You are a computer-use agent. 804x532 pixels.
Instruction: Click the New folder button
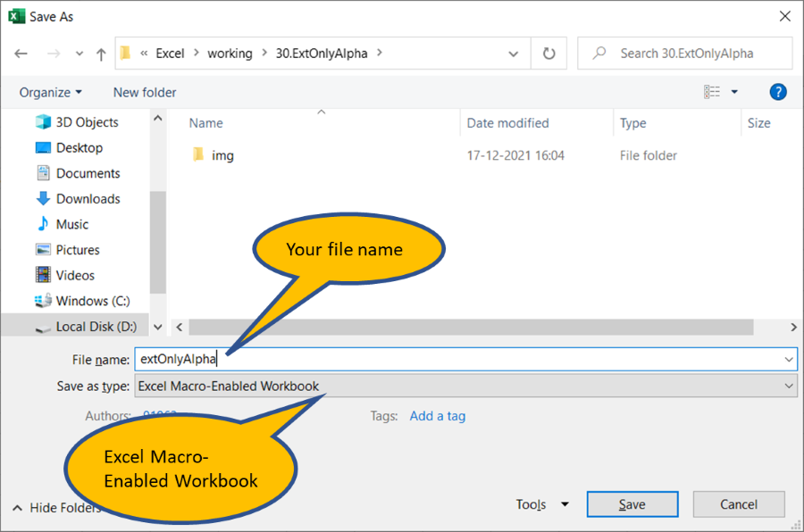point(145,92)
